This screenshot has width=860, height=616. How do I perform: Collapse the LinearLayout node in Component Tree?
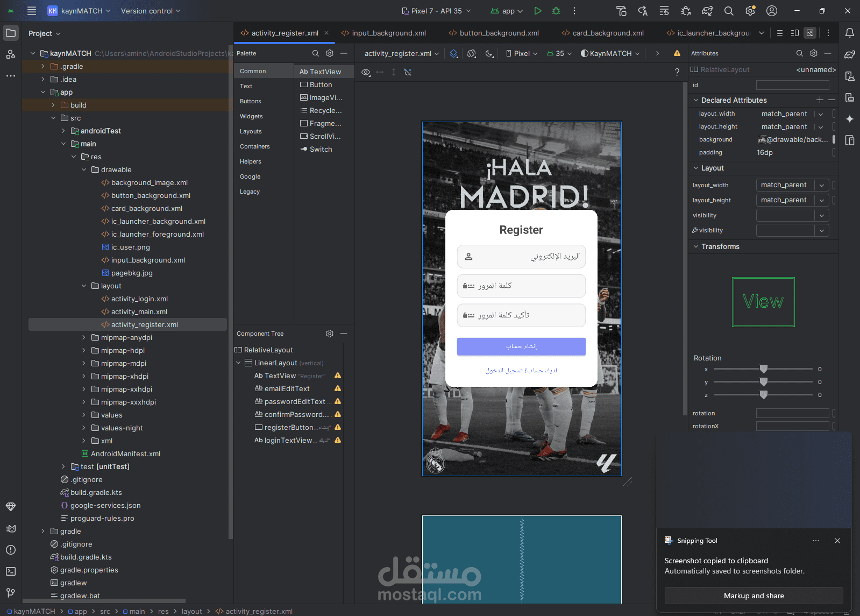click(x=238, y=363)
